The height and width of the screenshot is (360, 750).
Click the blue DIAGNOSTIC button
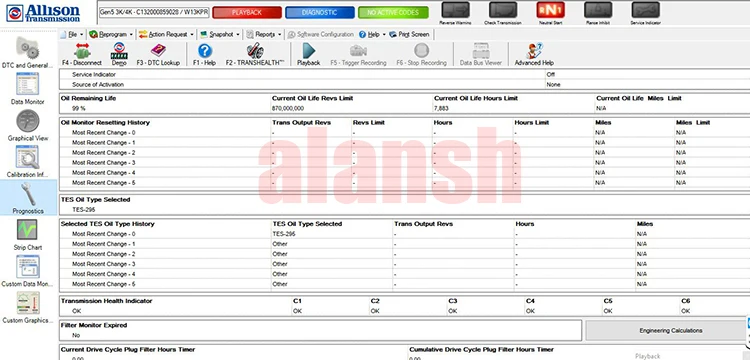point(320,12)
